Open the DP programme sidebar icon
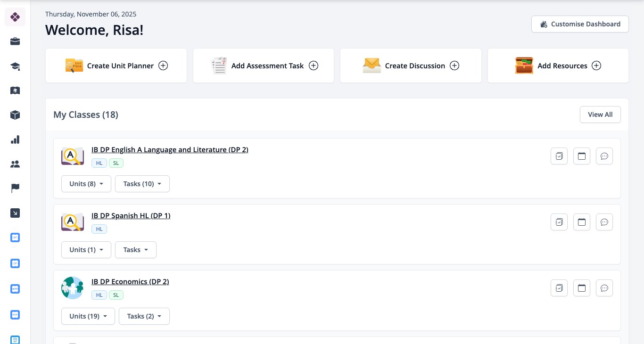The width and height of the screenshot is (644, 344). tap(15, 238)
